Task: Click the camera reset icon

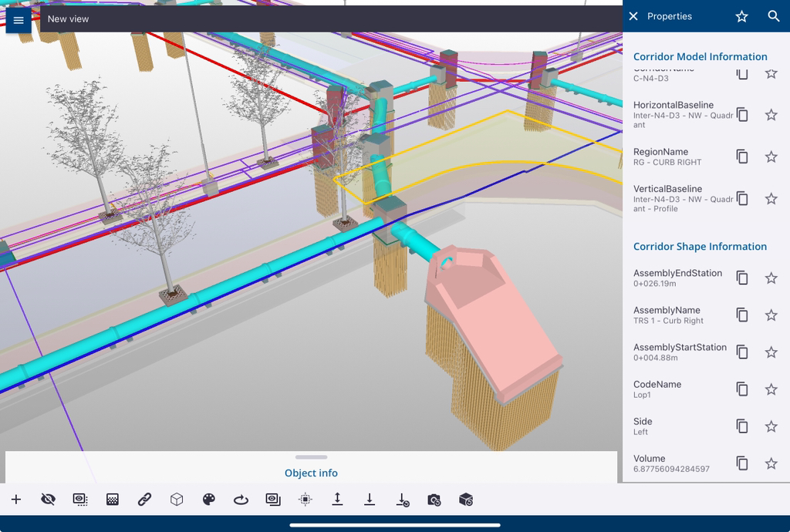Action: click(x=434, y=500)
